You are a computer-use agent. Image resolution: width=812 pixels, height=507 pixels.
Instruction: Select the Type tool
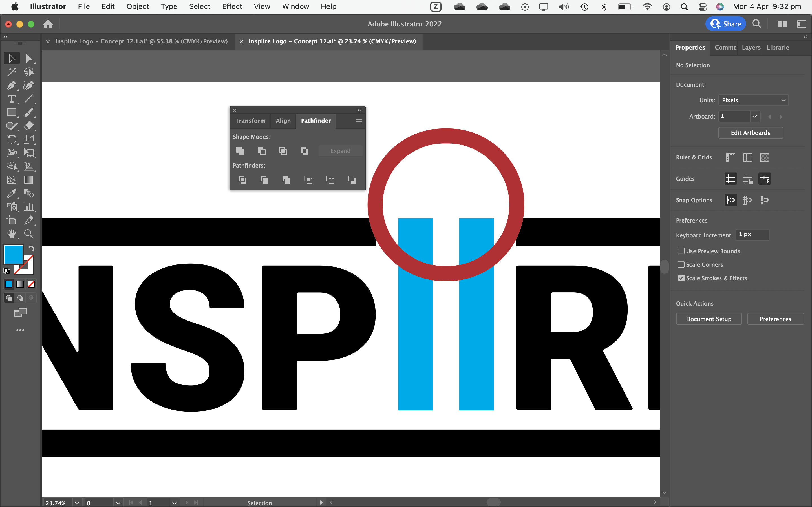[x=11, y=99]
